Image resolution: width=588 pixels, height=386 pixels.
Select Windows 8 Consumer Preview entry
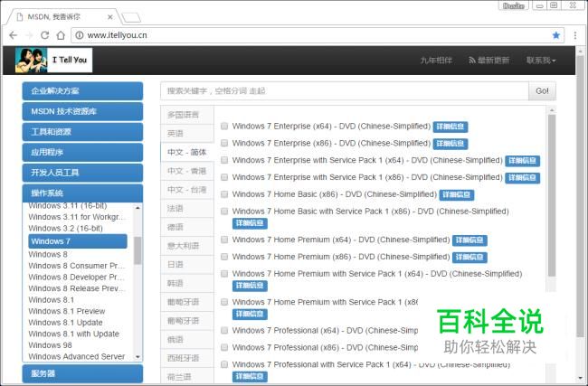tap(77, 266)
